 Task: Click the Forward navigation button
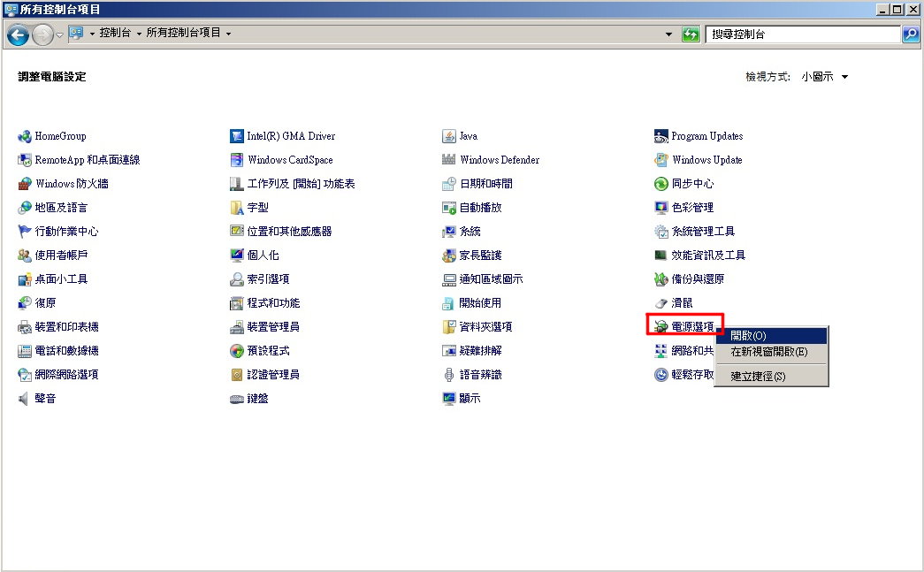pos(42,34)
